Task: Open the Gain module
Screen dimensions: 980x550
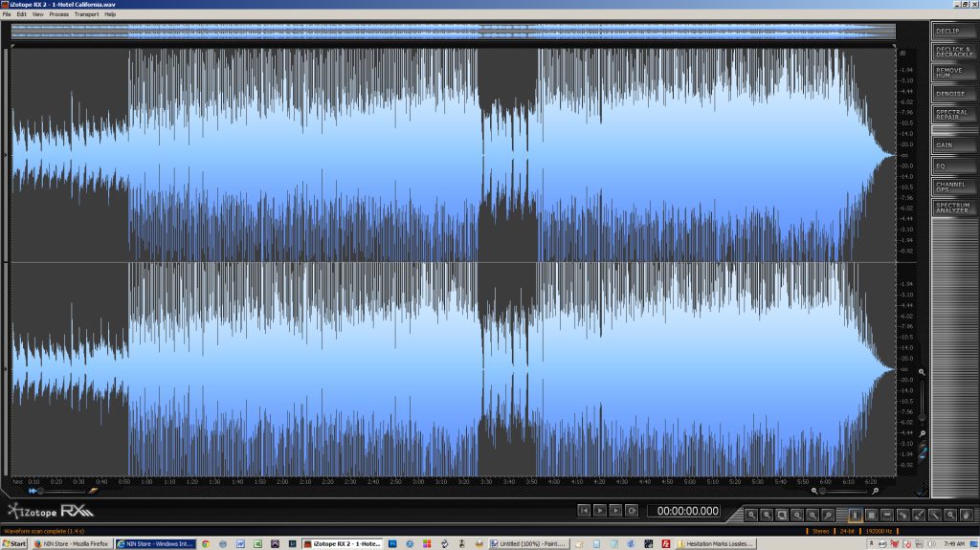Action: tap(954, 145)
